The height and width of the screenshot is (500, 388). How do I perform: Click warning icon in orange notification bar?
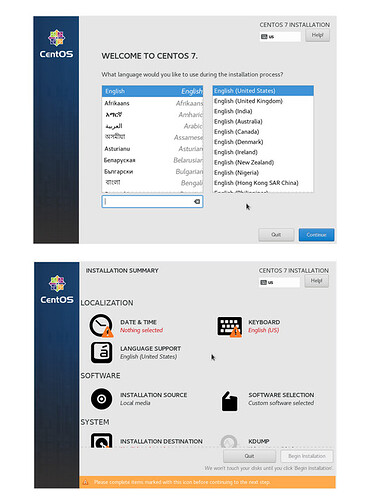point(85,482)
